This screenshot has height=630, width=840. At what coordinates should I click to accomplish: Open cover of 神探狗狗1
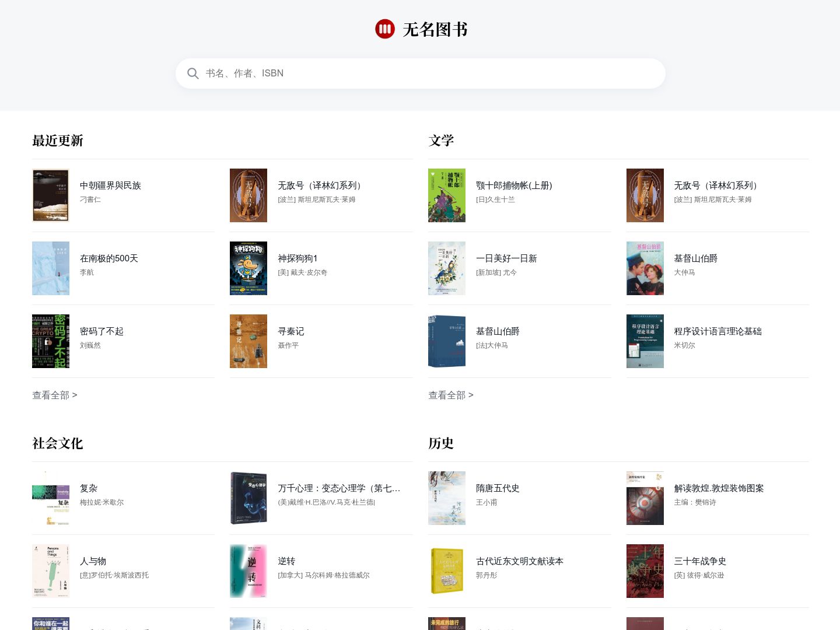pos(249,268)
